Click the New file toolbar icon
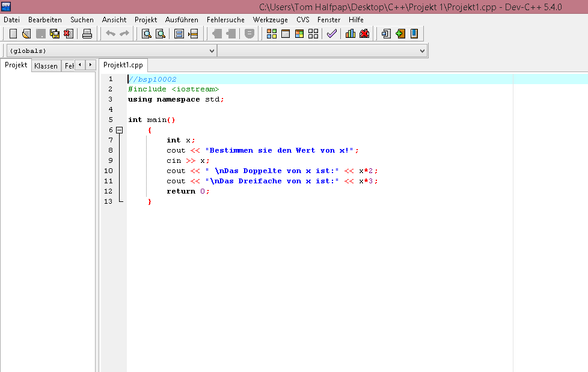This screenshot has height=372, width=588. tap(13, 34)
